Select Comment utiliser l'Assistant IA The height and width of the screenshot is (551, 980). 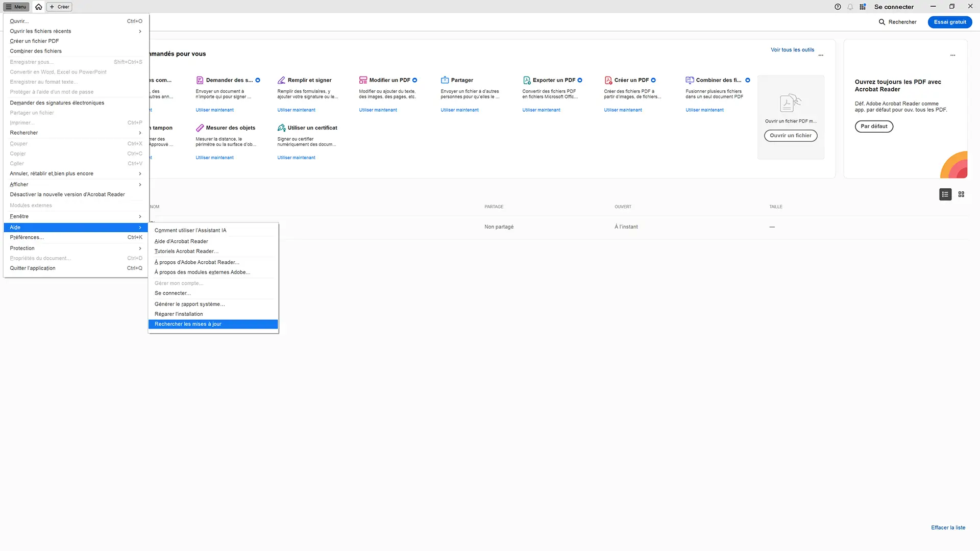pos(213,231)
